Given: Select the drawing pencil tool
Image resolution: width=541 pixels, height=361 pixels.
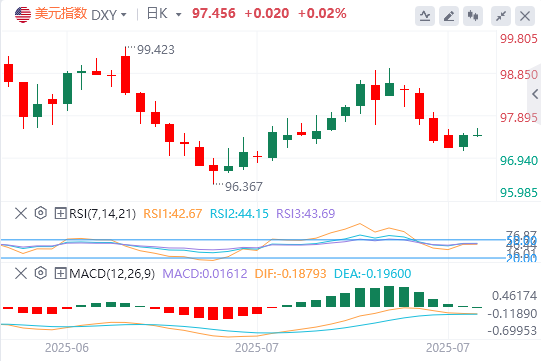Looking at the screenshot, I should tap(449, 16).
